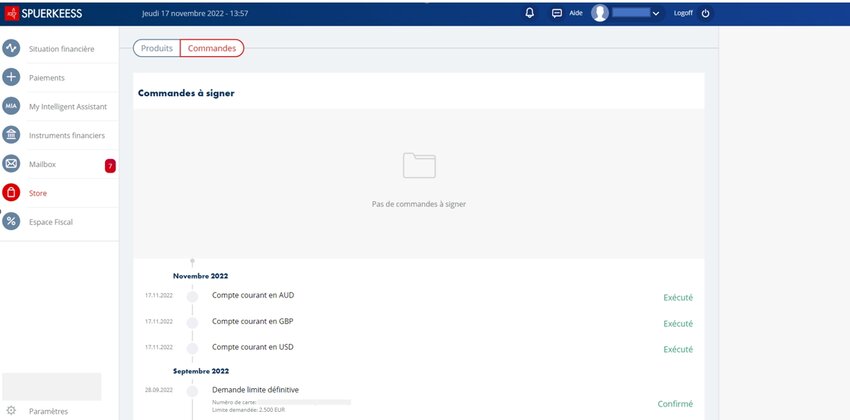This screenshot has height=420, width=850.
Task: Click the 'Septembre 2022' month heading
Action: click(x=201, y=371)
